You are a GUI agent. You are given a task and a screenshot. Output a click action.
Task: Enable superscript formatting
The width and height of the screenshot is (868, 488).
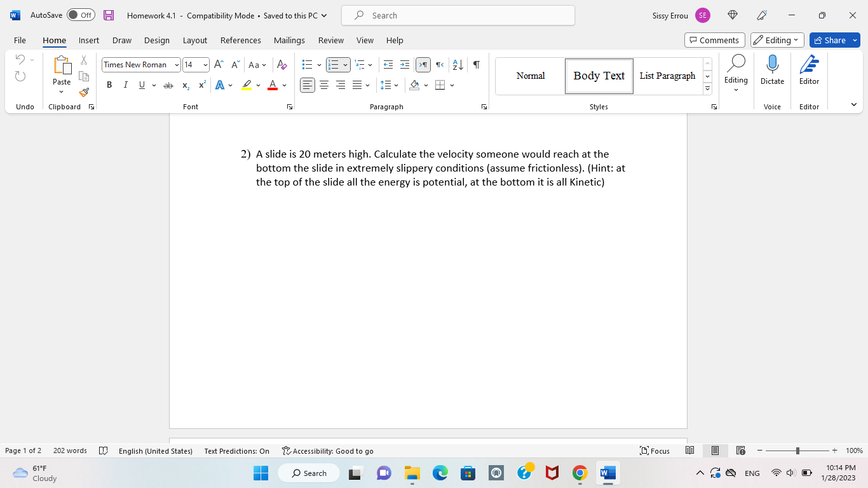tap(201, 85)
